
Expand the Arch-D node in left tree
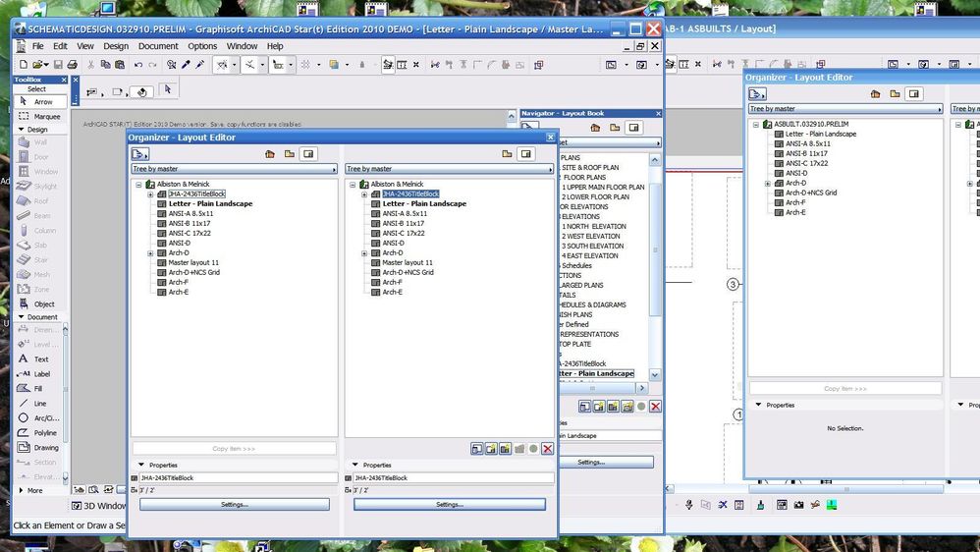(150, 253)
